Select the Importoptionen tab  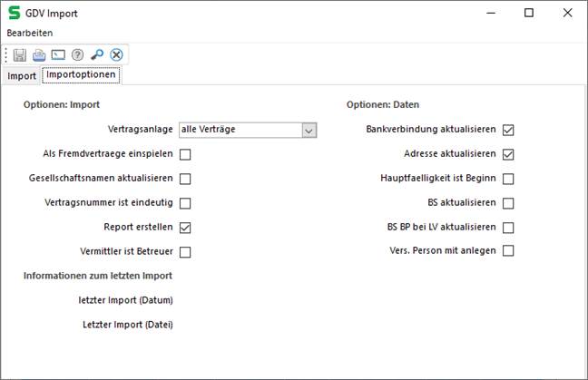coord(81,75)
